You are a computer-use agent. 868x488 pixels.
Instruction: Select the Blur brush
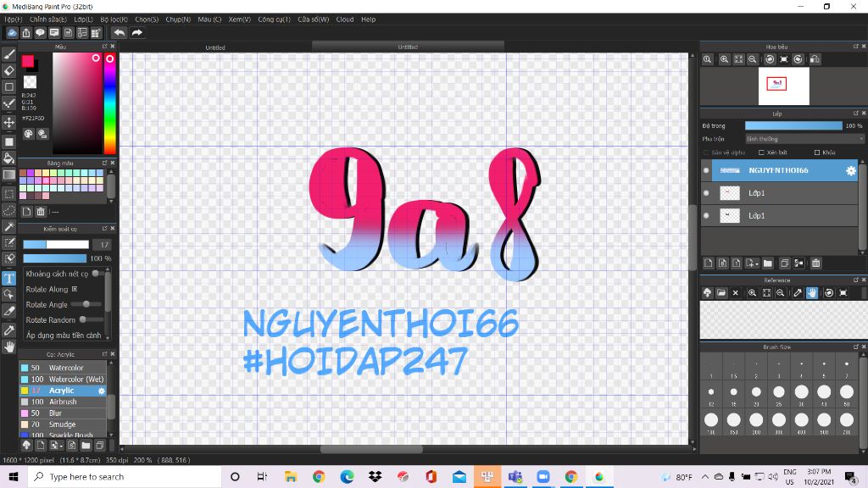pyautogui.click(x=63, y=413)
